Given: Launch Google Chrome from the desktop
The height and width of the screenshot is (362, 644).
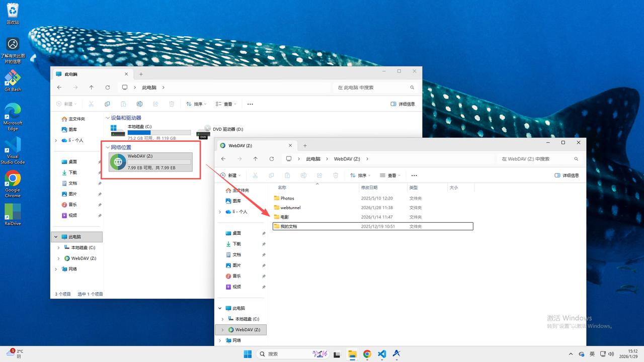Looking at the screenshot, I should [13, 184].
